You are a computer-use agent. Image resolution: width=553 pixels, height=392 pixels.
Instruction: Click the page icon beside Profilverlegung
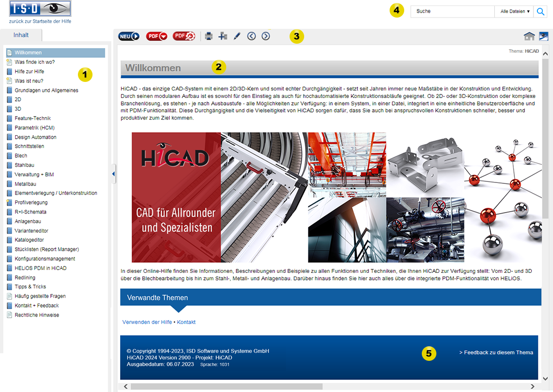[x=10, y=203]
